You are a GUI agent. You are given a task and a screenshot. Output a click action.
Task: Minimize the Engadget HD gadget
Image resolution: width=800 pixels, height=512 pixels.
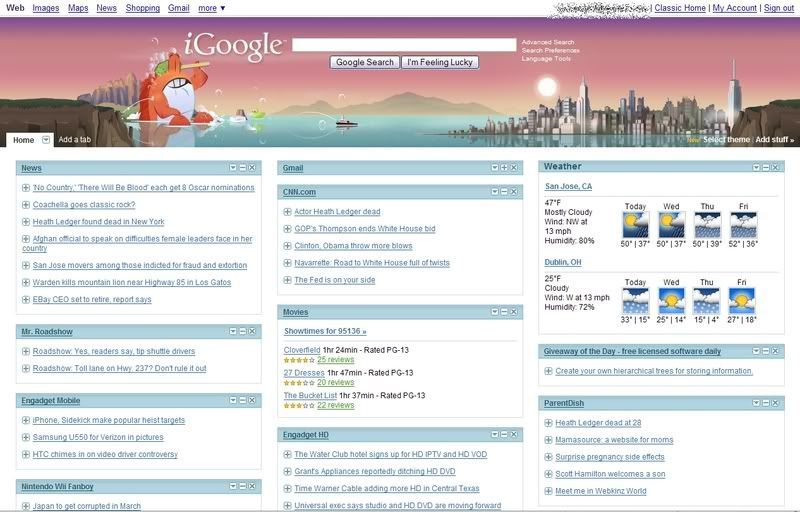(504, 434)
